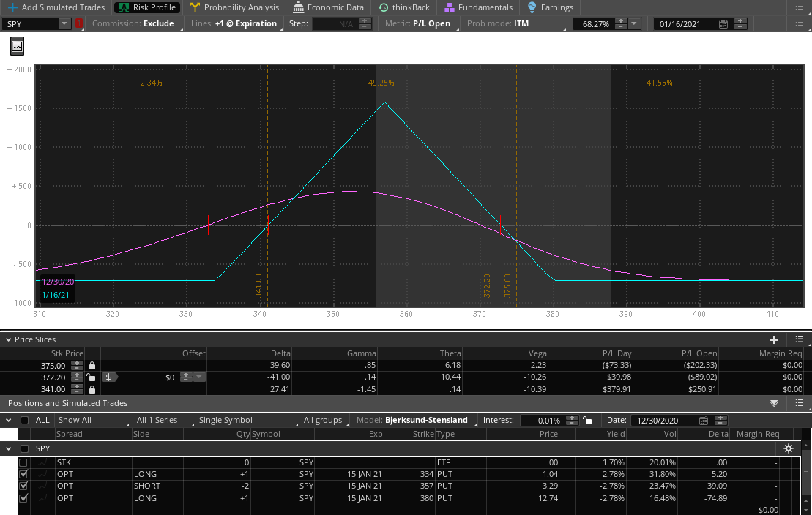Collapse the Price Slices section
This screenshot has width=812, height=515.
click(9, 339)
